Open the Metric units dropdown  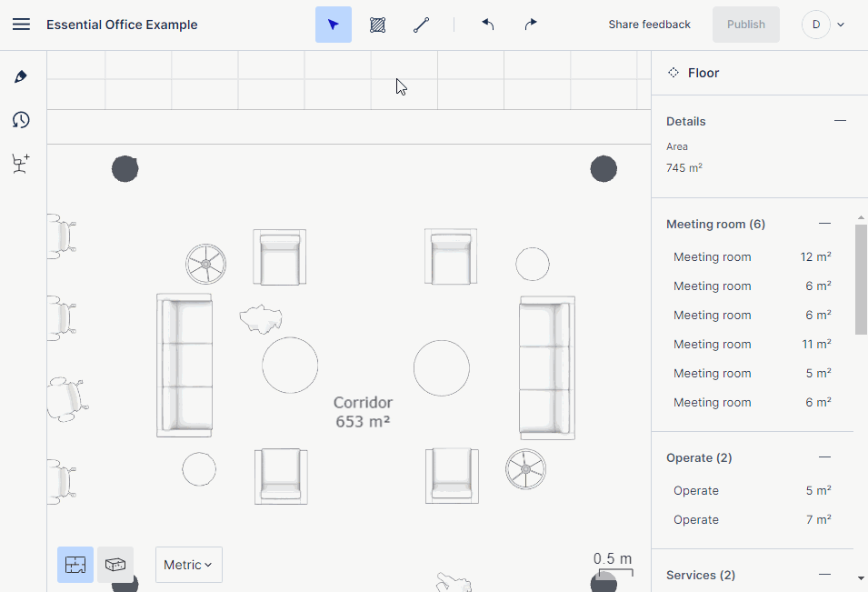pyautogui.click(x=188, y=565)
